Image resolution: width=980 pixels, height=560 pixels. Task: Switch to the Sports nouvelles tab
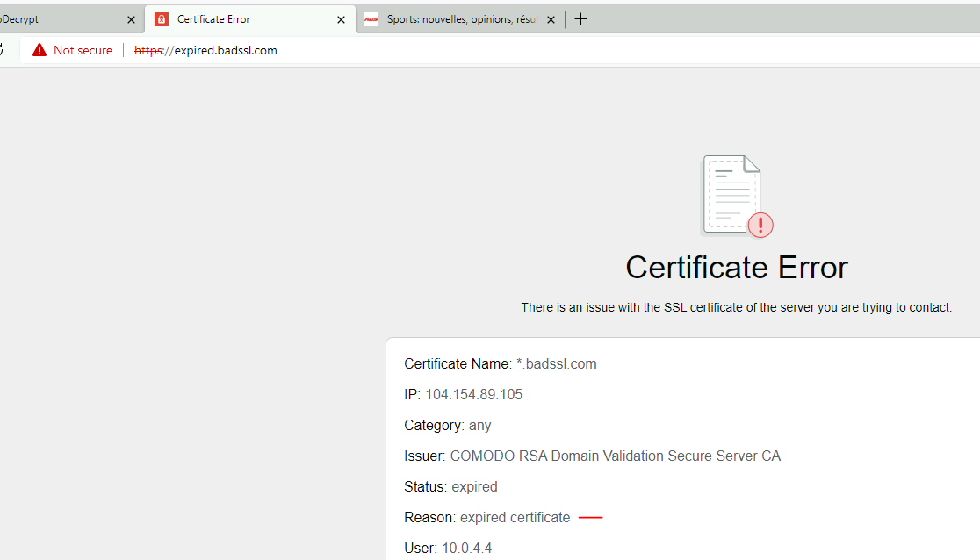461,19
